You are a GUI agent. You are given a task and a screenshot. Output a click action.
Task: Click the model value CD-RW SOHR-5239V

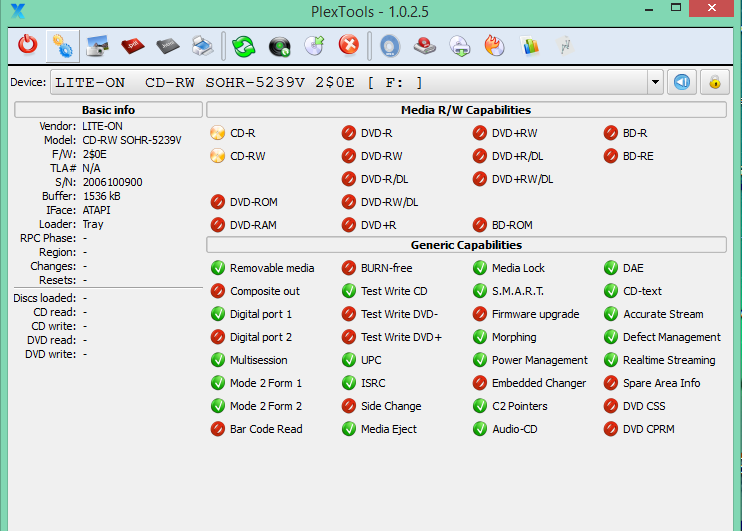pyautogui.click(x=132, y=140)
